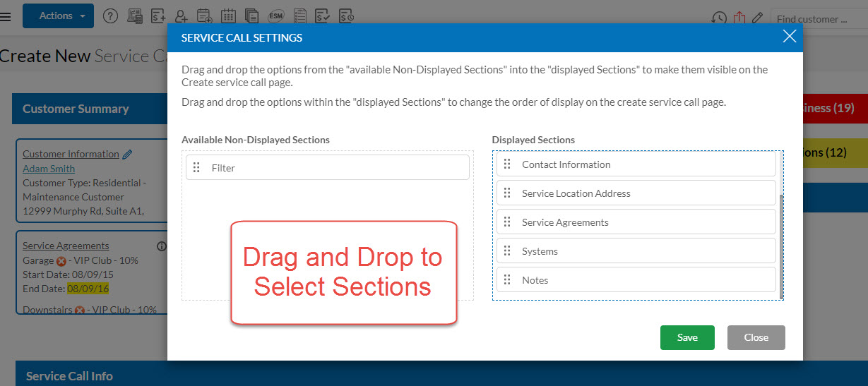Screen dimensions: 868x386
Task: Click the Displayed Sections list scrollbar
Action: point(781,246)
